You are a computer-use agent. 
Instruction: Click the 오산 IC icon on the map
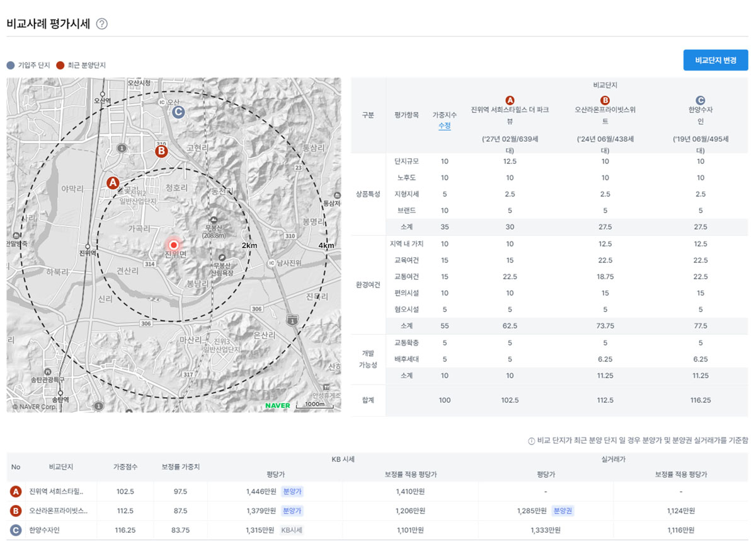[162, 102]
